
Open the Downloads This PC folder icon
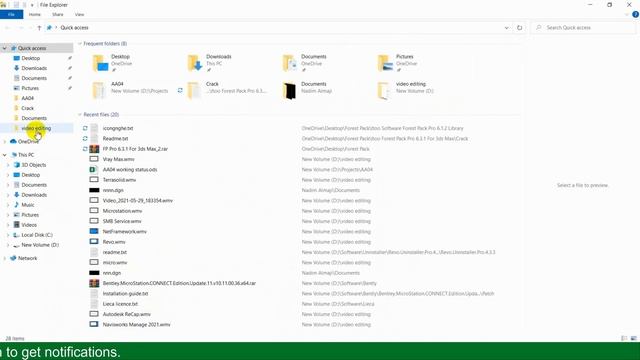click(x=195, y=63)
